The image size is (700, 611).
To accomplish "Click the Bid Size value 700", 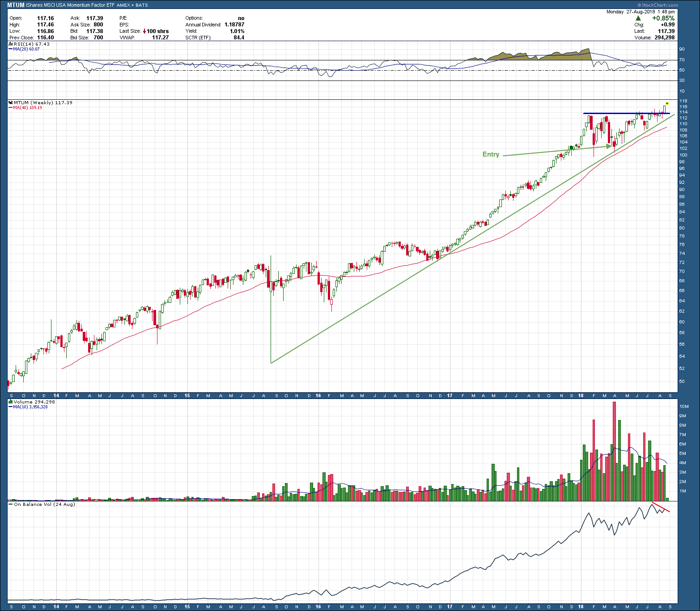I will point(98,38).
